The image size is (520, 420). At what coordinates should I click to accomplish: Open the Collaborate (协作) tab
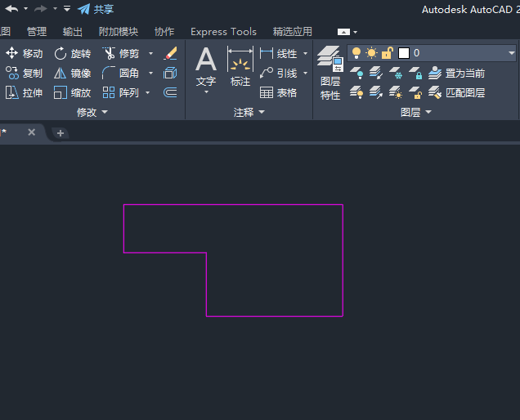[x=164, y=32]
